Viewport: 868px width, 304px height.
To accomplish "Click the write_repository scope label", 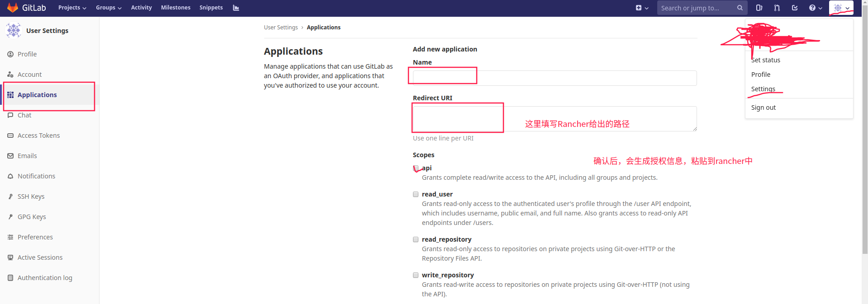I will coord(448,275).
